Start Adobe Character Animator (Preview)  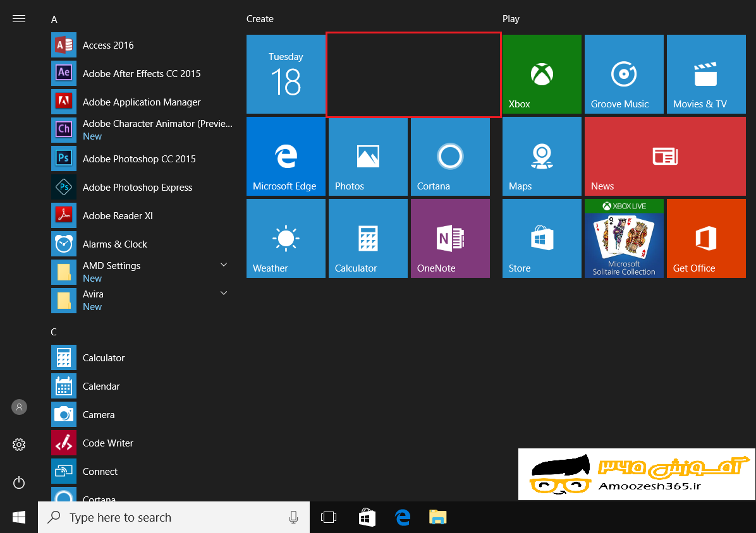click(141, 130)
